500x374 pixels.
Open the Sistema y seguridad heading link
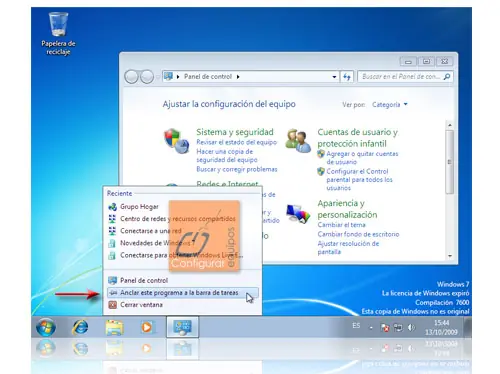(x=235, y=132)
